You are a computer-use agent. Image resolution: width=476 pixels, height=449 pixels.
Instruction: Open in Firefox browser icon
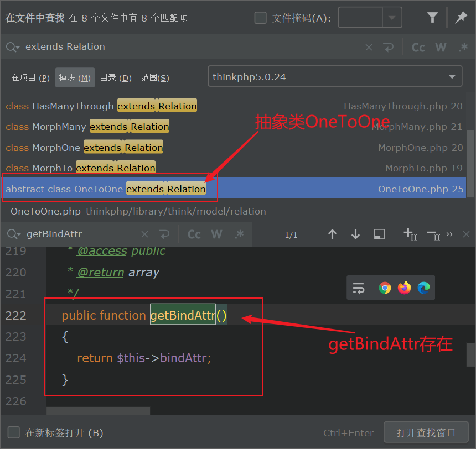click(405, 288)
